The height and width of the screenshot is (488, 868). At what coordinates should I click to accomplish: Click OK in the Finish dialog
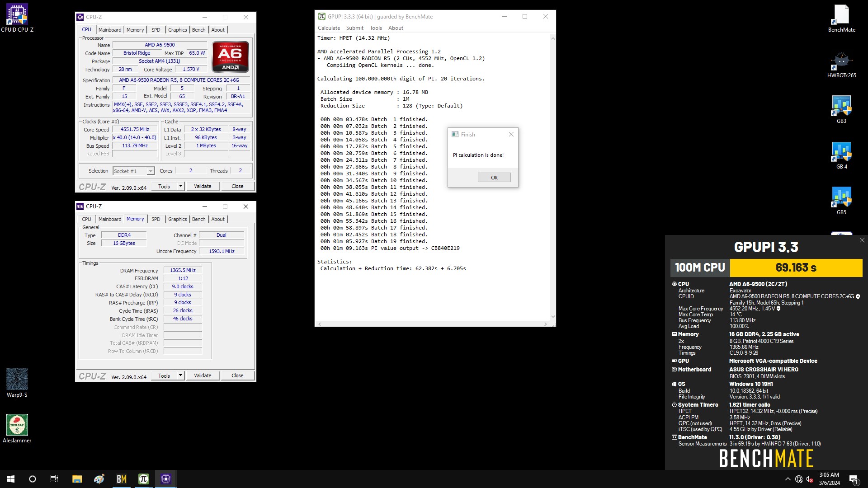[x=494, y=178]
